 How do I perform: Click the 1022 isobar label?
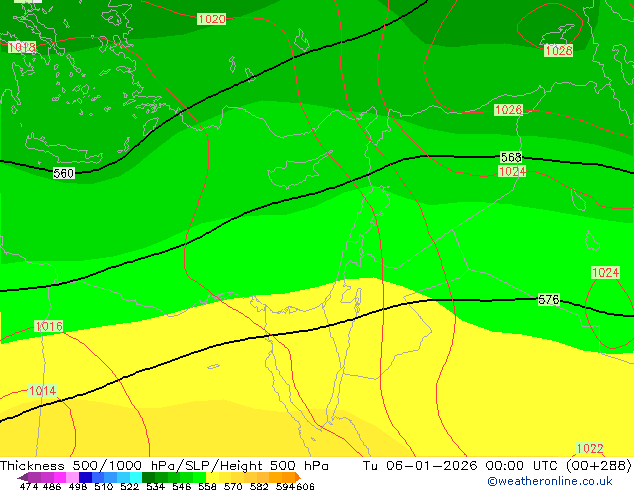pyautogui.click(x=590, y=448)
